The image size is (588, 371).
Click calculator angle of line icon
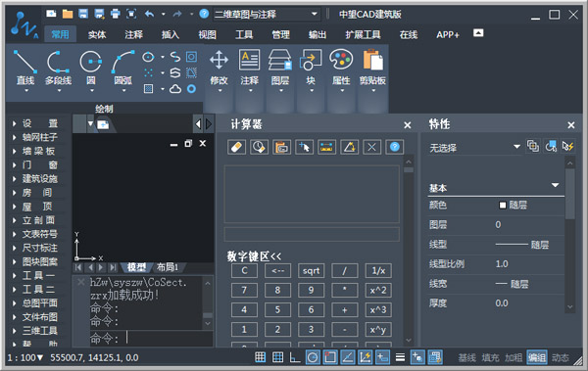coord(349,147)
